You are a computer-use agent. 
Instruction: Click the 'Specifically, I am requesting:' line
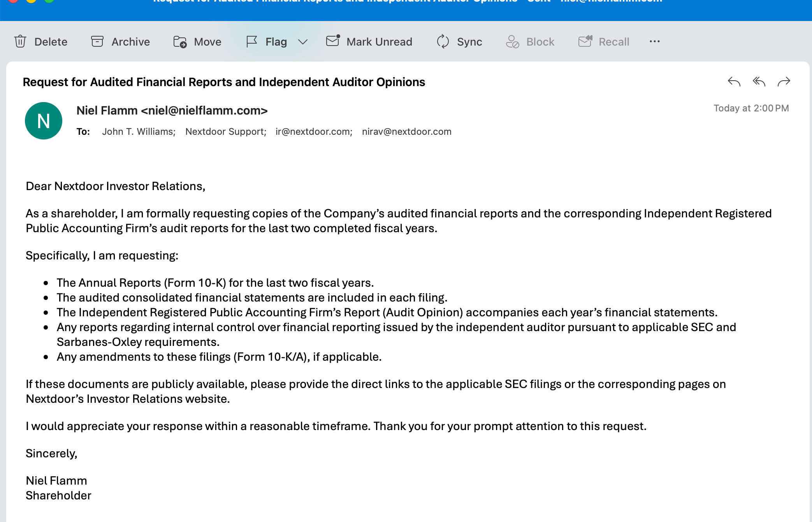[102, 256]
